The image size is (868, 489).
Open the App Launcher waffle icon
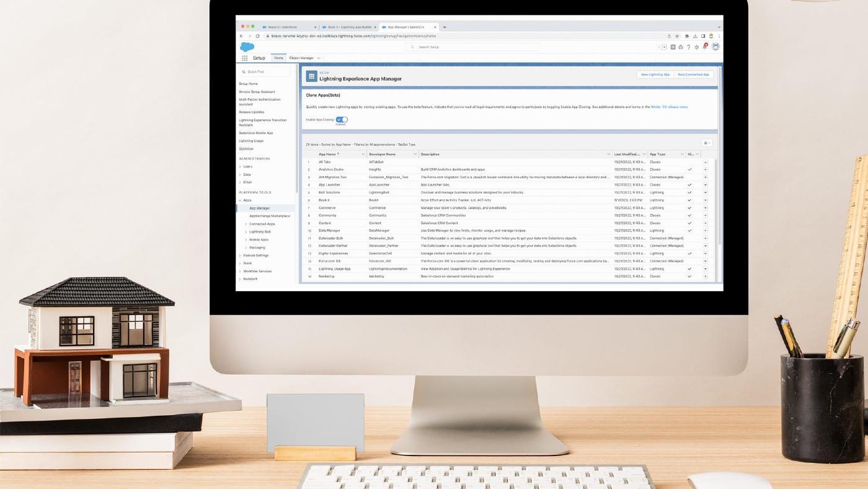click(x=244, y=57)
